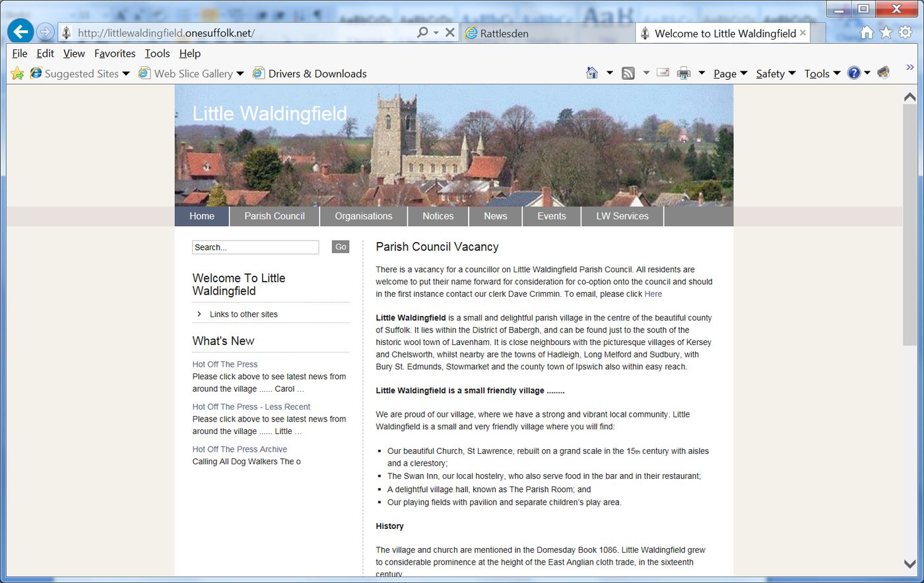This screenshot has height=583, width=924.
Task: Click the vertical scrollbar thumb
Action: click(909, 224)
